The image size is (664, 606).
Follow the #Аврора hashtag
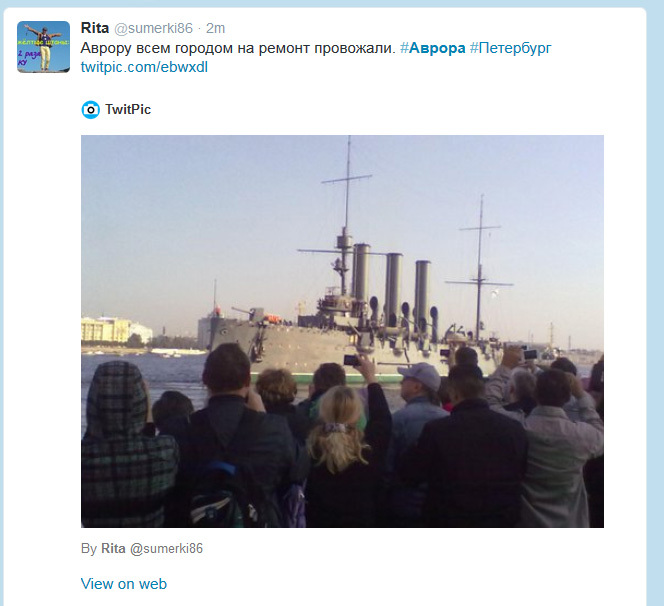pyautogui.click(x=432, y=48)
